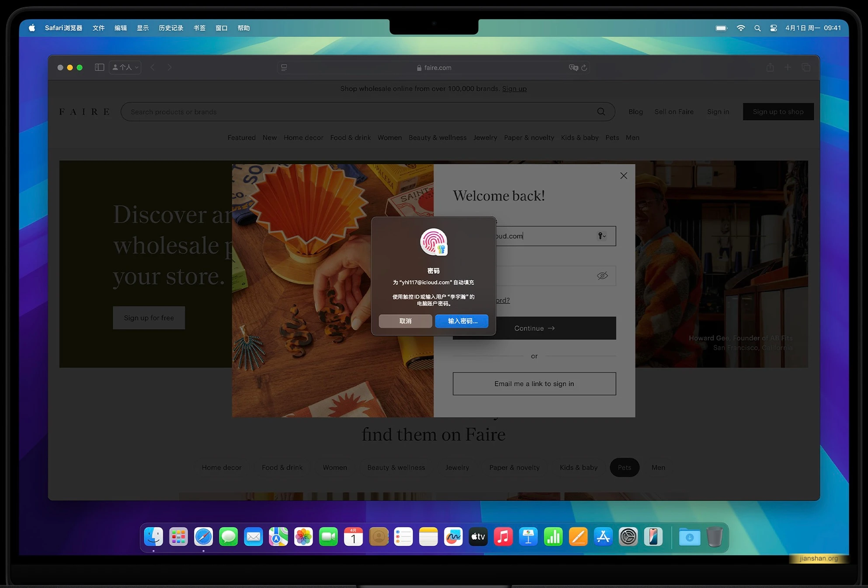Click the 输入密码... button

462,321
